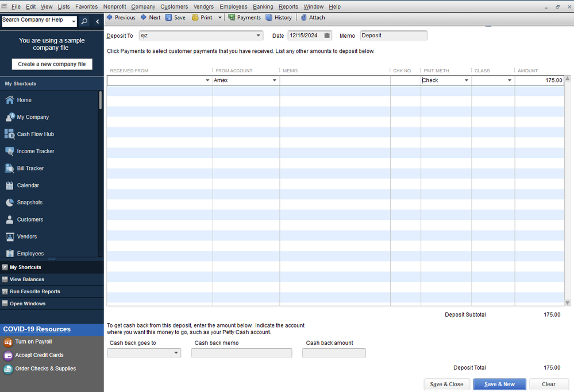Click Create a new company file
574x392 pixels.
(x=52, y=64)
